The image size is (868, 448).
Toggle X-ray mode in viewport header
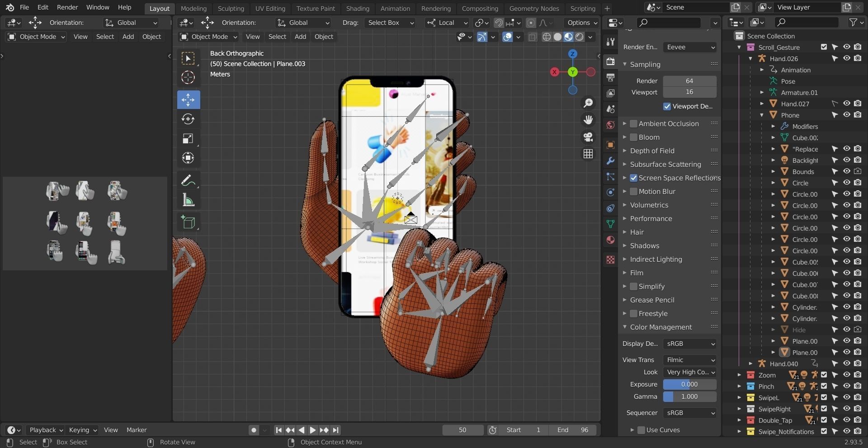coord(532,37)
